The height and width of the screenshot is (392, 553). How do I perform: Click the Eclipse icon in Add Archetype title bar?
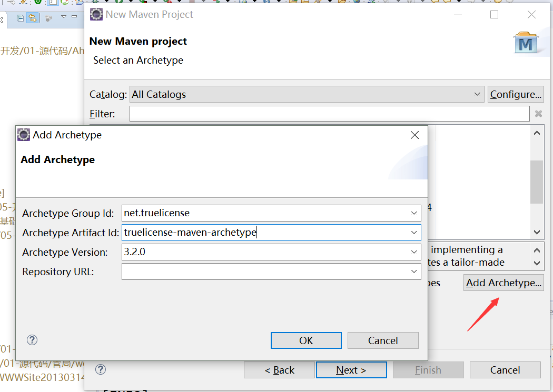[24, 135]
